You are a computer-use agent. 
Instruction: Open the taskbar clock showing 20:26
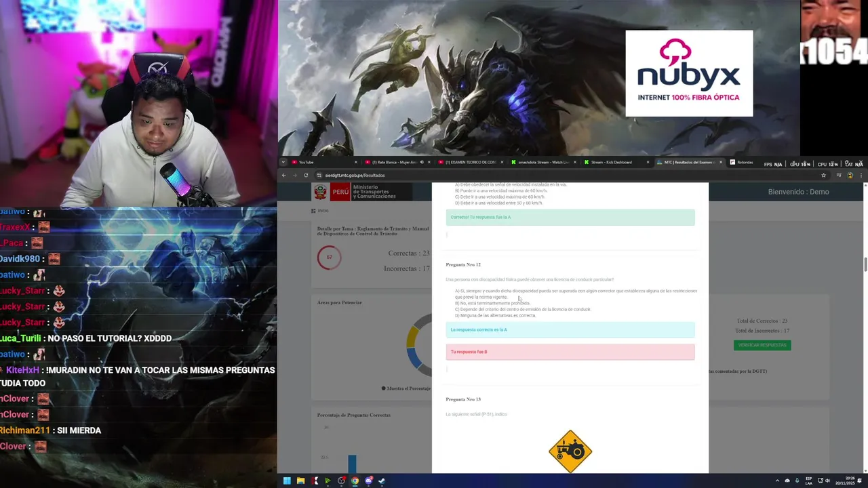[x=845, y=481]
